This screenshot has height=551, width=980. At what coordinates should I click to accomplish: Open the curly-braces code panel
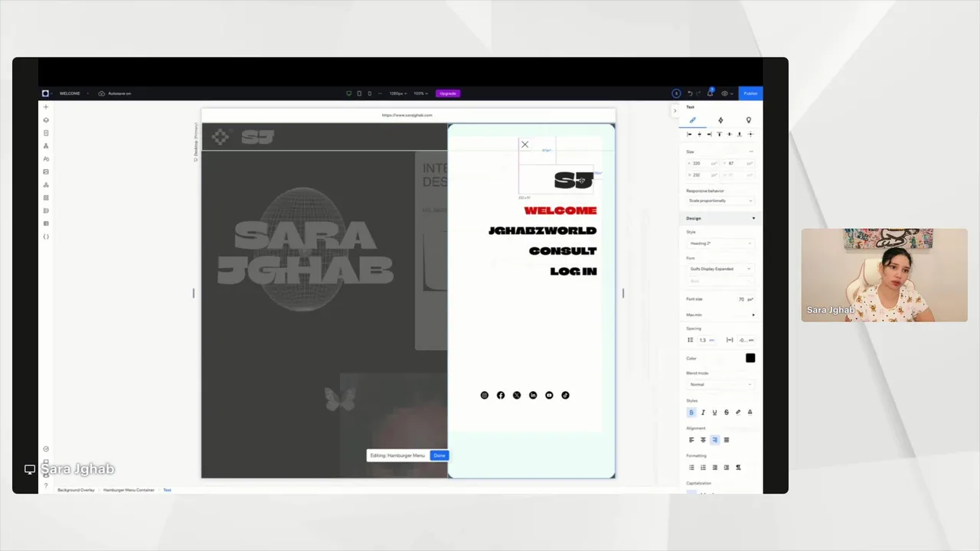pyautogui.click(x=46, y=236)
